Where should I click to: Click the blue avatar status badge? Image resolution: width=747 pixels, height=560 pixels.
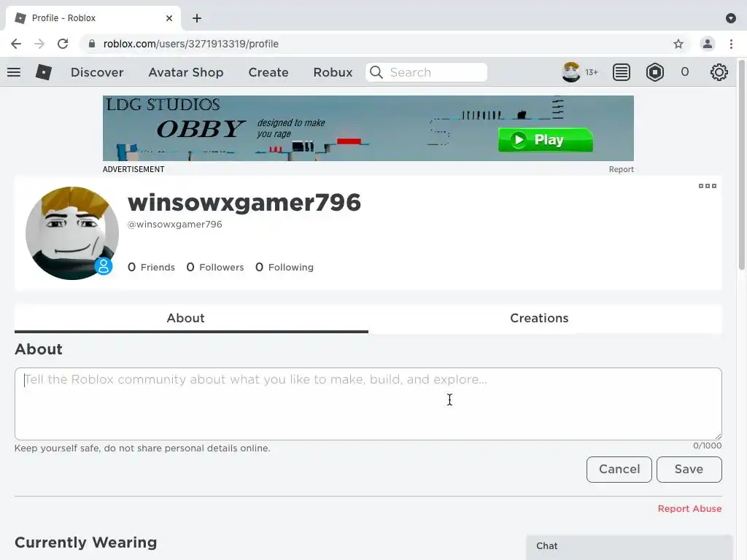(104, 265)
